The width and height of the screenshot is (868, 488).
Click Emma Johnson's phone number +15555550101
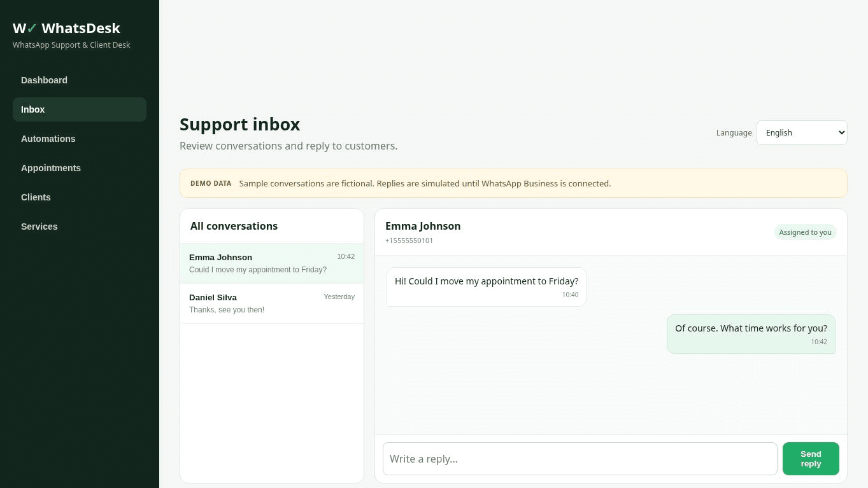point(409,241)
